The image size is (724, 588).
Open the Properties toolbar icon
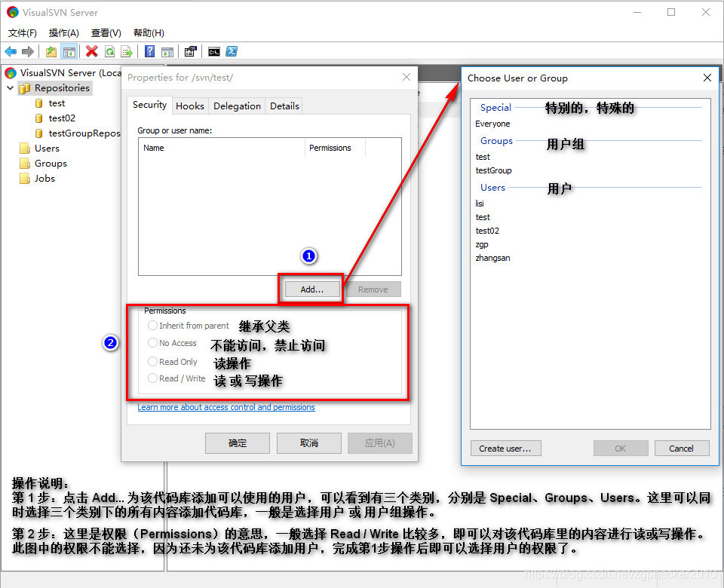coord(191,51)
